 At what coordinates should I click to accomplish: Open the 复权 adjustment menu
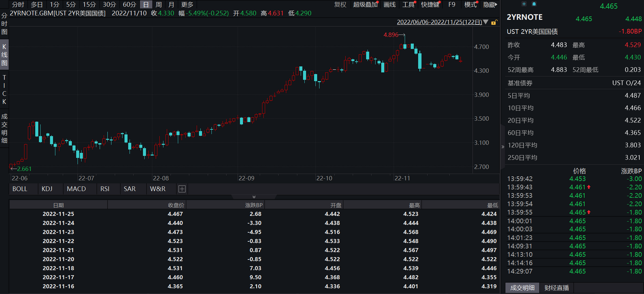(x=340, y=5)
